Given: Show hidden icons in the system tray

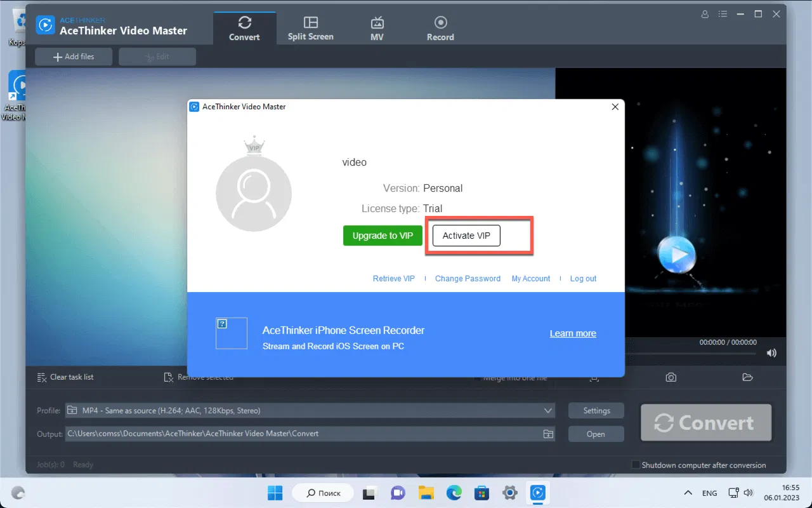Looking at the screenshot, I should point(688,493).
